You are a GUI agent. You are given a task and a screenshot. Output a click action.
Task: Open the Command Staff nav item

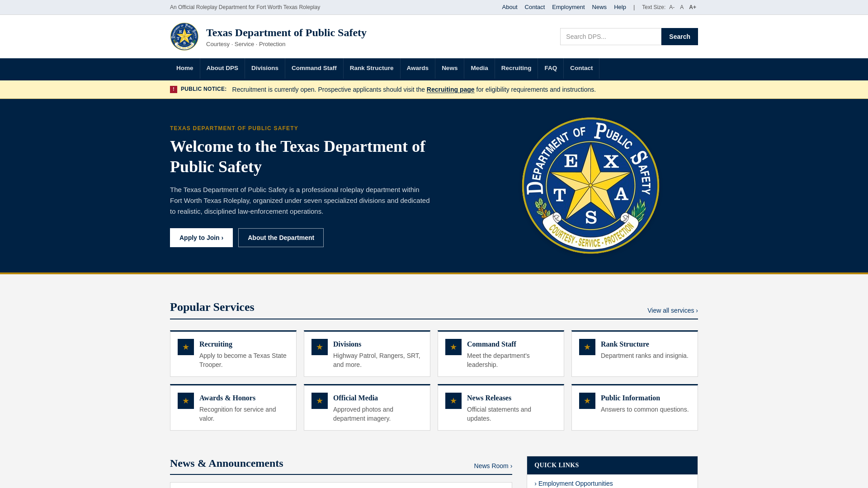tap(314, 68)
